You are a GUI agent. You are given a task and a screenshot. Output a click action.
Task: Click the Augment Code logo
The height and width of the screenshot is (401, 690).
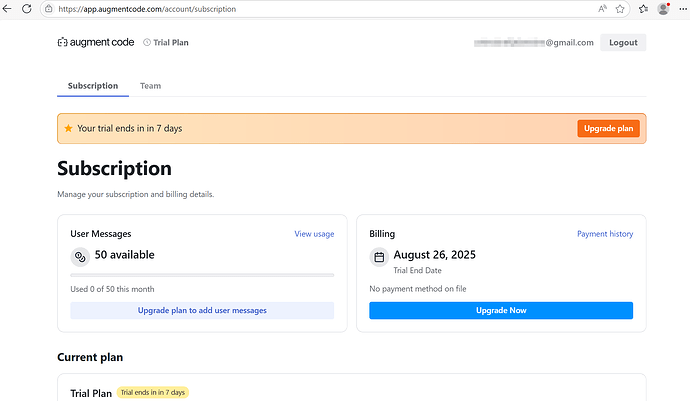coord(95,43)
